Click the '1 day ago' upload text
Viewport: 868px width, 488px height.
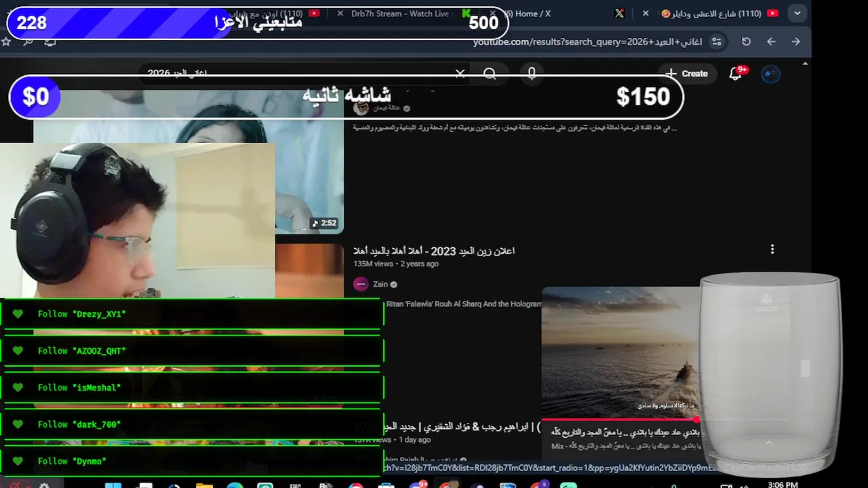click(415, 440)
